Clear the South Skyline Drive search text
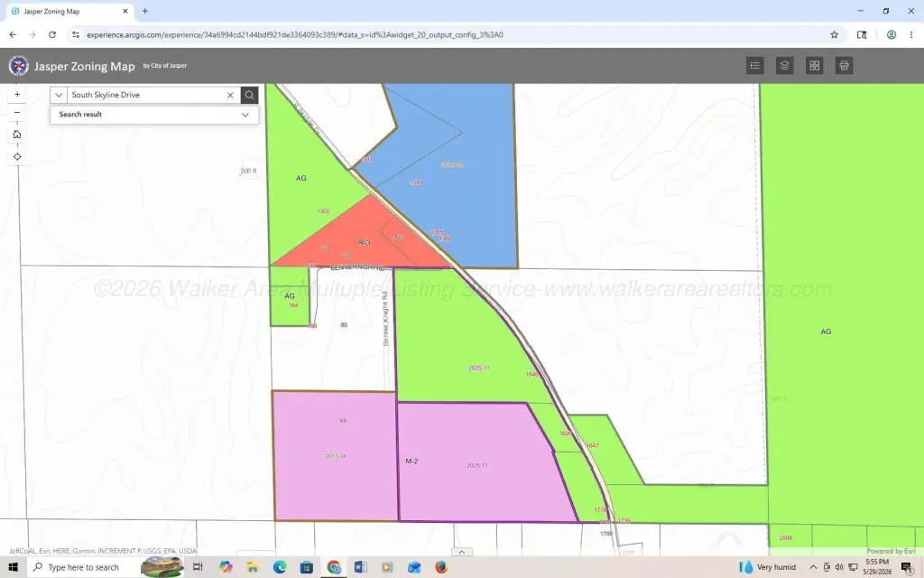Screen dimensions: 924x578 (230, 95)
